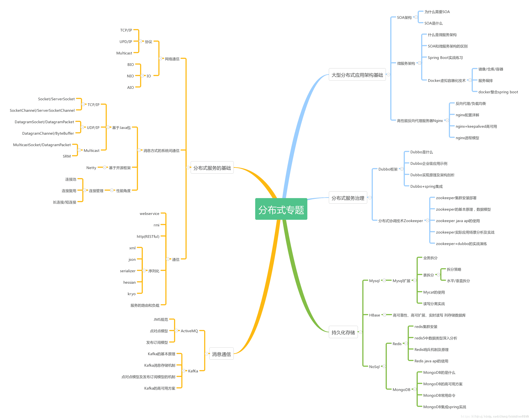Collapse the Docker虚拟容器化技术 node toggle

(470, 80)
